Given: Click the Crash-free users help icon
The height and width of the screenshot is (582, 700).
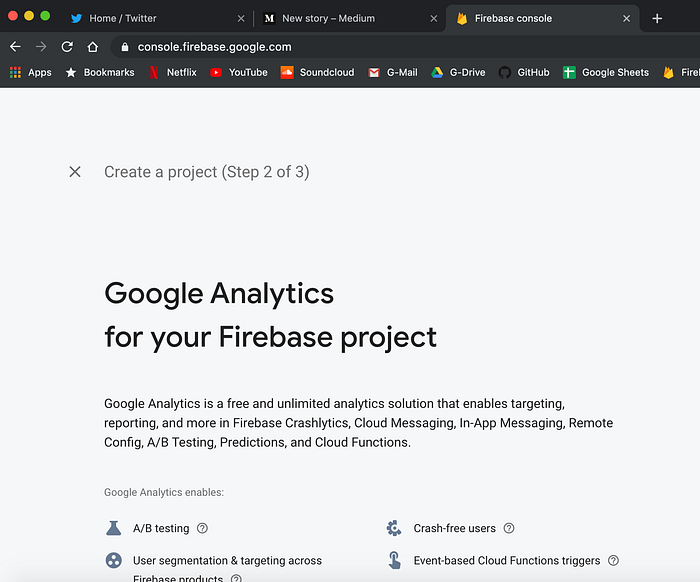Looking at the screenshot, I should (509, 528).
